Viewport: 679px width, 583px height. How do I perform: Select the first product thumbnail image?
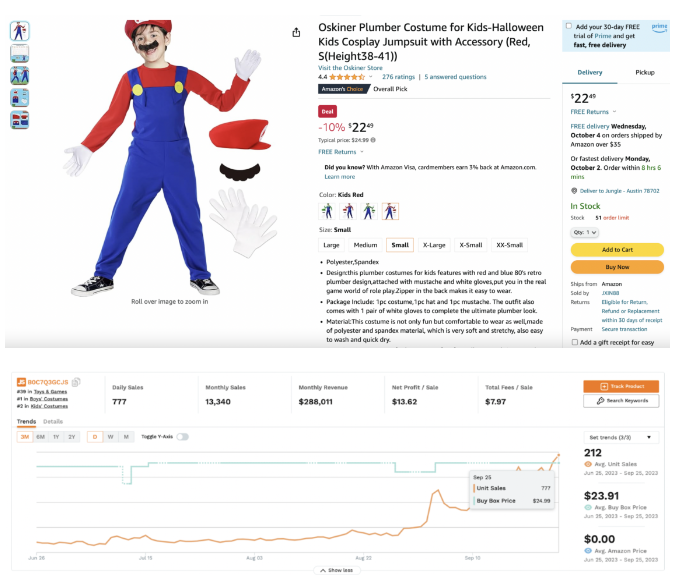(20, 31)
